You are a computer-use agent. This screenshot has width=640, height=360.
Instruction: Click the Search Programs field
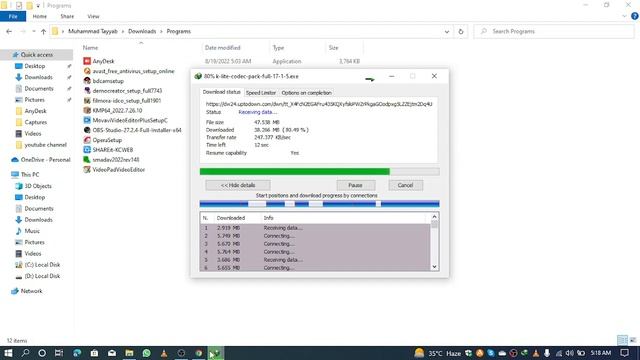point(554,31)
